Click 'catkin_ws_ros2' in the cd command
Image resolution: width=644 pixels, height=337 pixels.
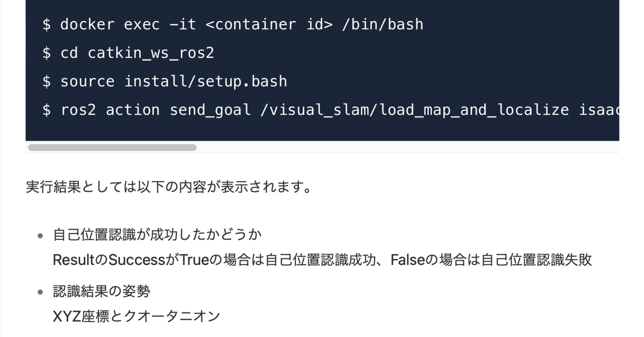(151, 53)
